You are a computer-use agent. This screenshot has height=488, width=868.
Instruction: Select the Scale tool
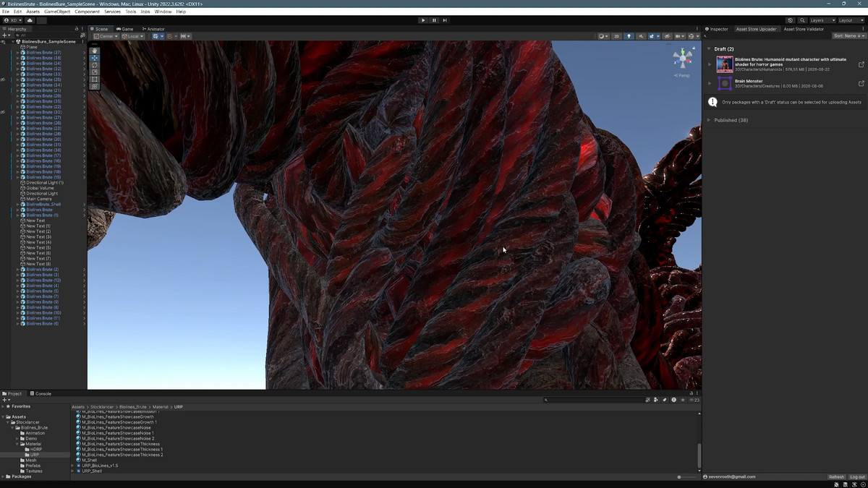click(95, 72)
